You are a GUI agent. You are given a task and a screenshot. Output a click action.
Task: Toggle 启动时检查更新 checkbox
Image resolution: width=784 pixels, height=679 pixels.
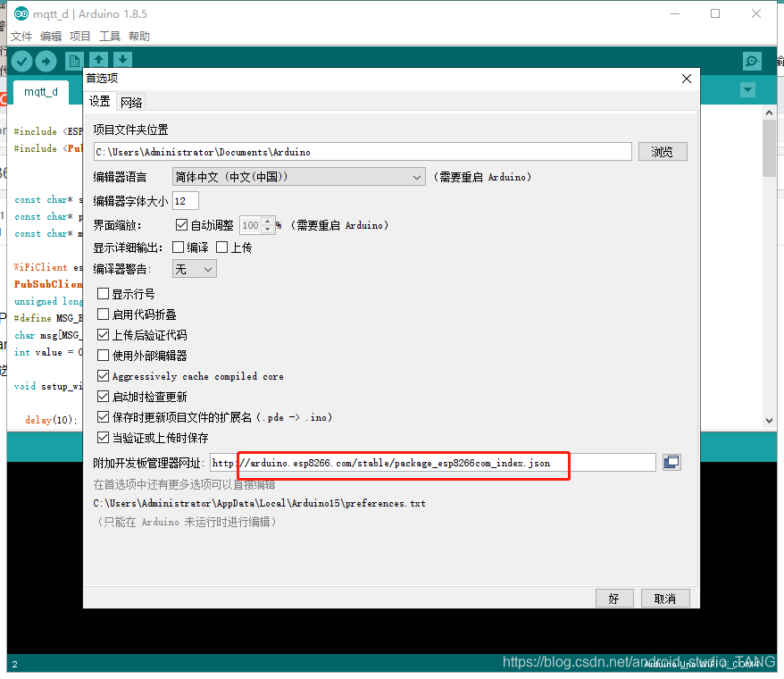tap(103, 397)
